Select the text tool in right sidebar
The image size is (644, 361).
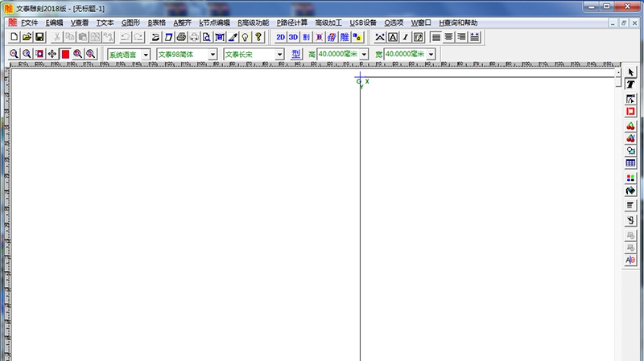[x=631, y=84]
